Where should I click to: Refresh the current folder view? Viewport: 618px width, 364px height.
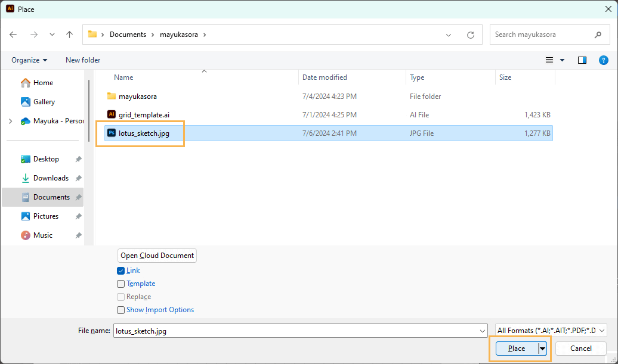471,35
